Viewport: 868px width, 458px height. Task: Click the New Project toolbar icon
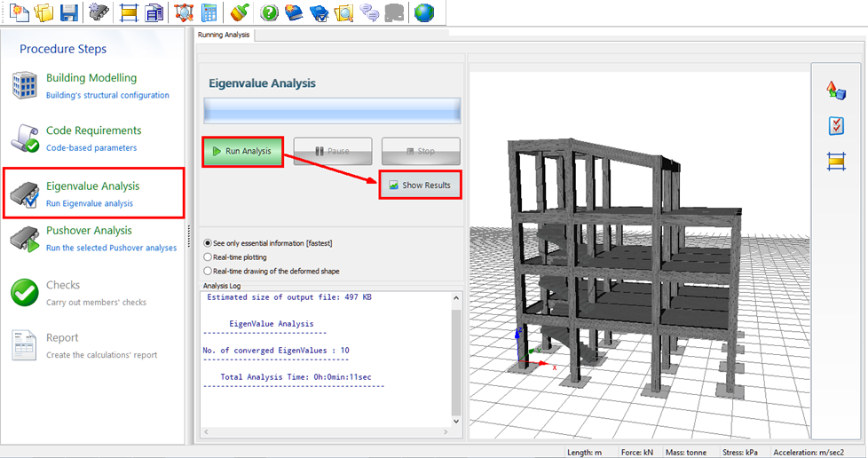click(19, 12)
